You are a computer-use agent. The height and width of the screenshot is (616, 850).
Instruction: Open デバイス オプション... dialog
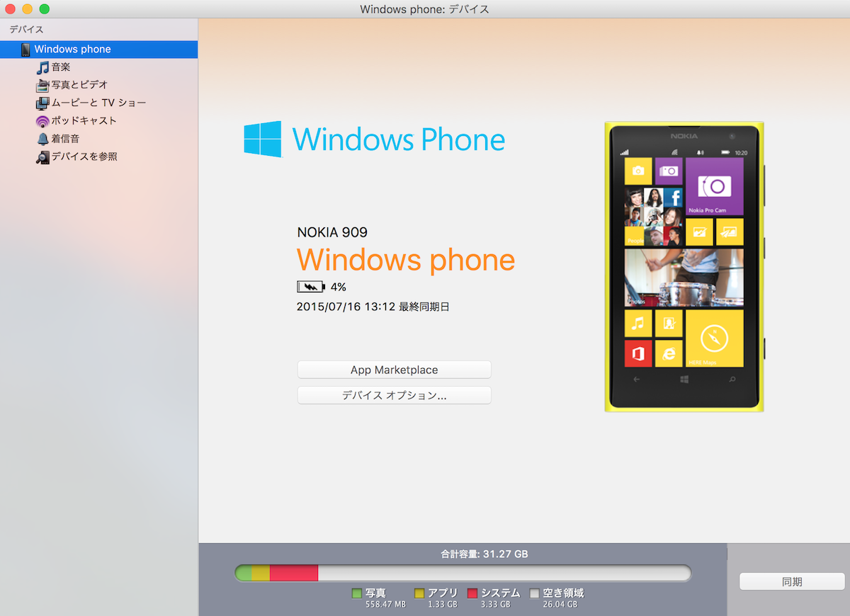[394, 395]
